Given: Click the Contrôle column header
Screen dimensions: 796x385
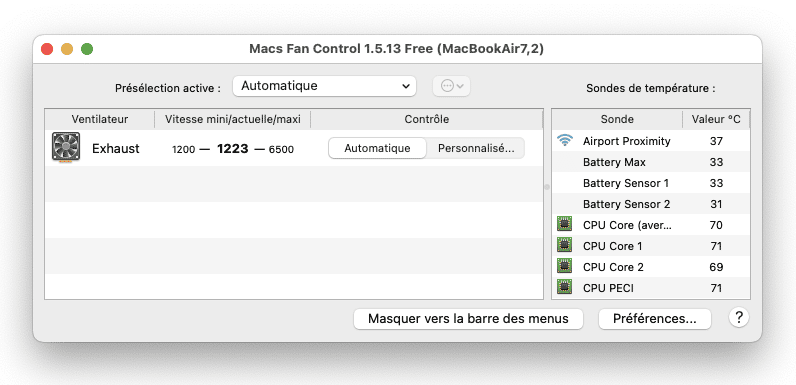Looking at the screenshot, I should tap(426, 119).
